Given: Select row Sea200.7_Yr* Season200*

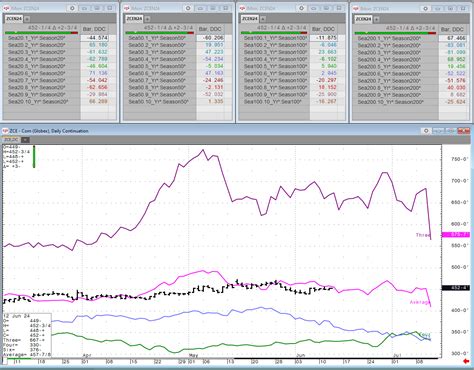Looking at the screenshot, I should [395, 81].
